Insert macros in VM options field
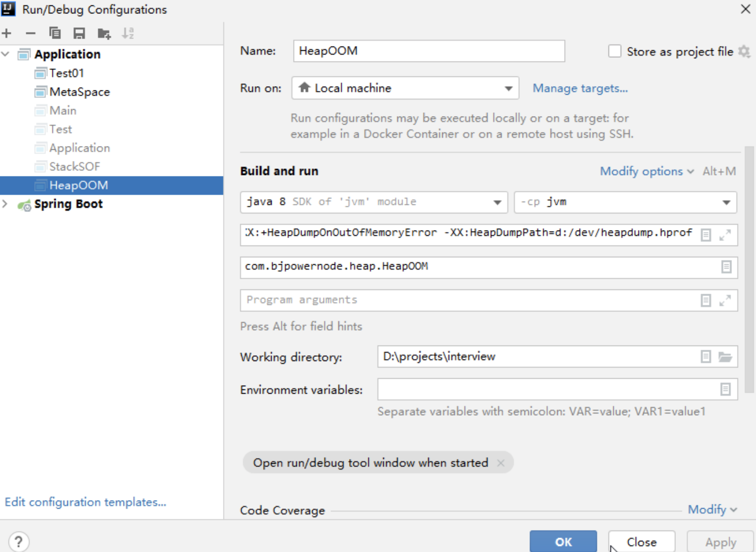 pos(706,235)
